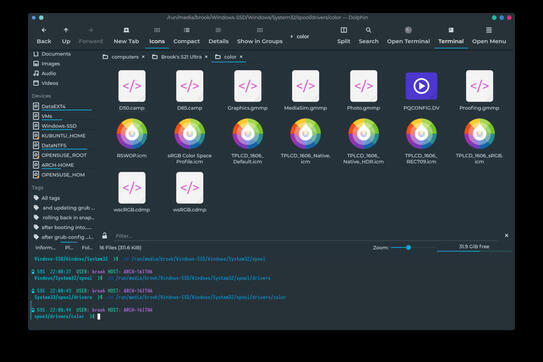The width and height of the screenshot is (543, 362).
Task: Toggle the filter bar lock icon
Action: (x=105, y=236)
